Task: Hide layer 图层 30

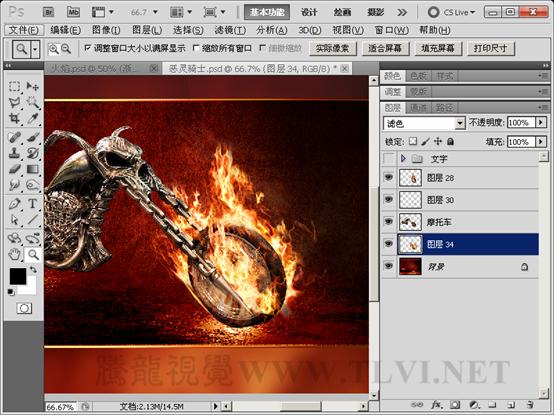Action: 389,200
